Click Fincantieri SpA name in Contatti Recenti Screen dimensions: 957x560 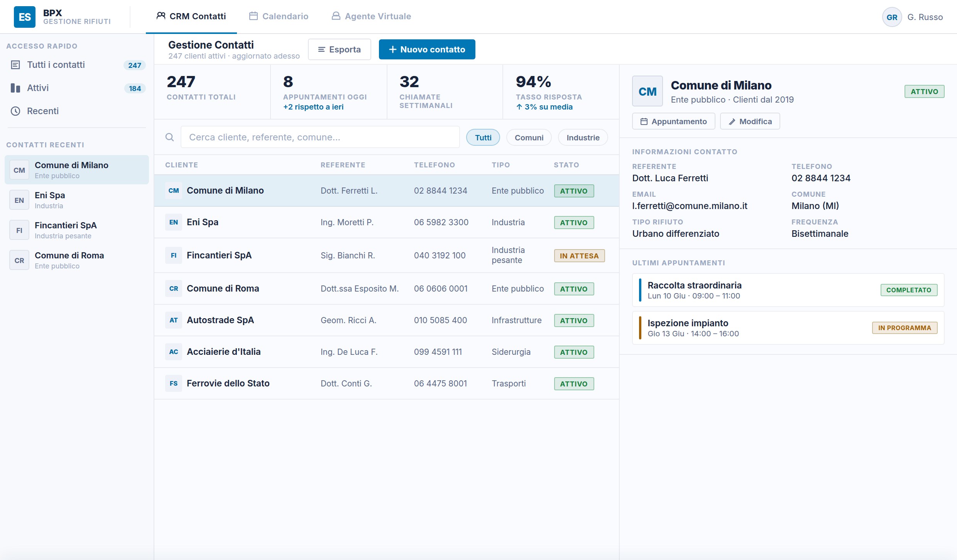66,225
